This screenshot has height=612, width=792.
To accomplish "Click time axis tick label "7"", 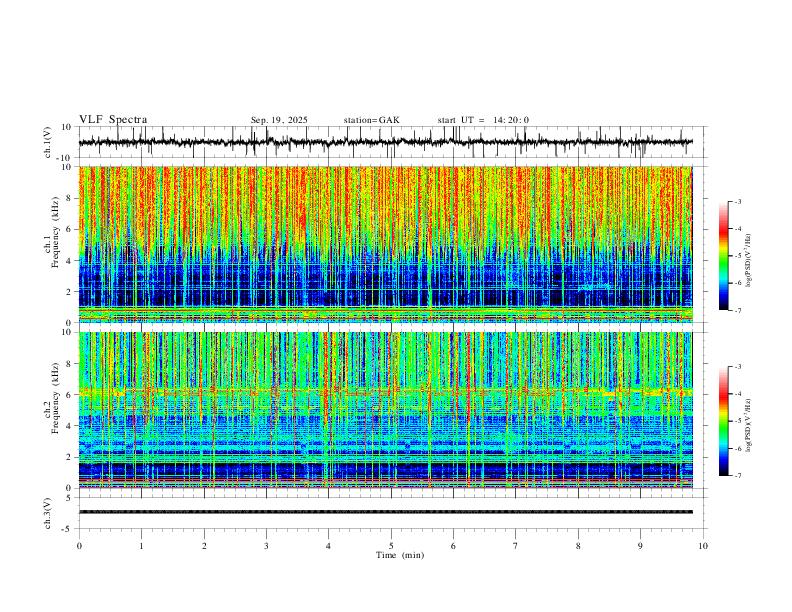I will pyautogui.click(x=516, y=546).
